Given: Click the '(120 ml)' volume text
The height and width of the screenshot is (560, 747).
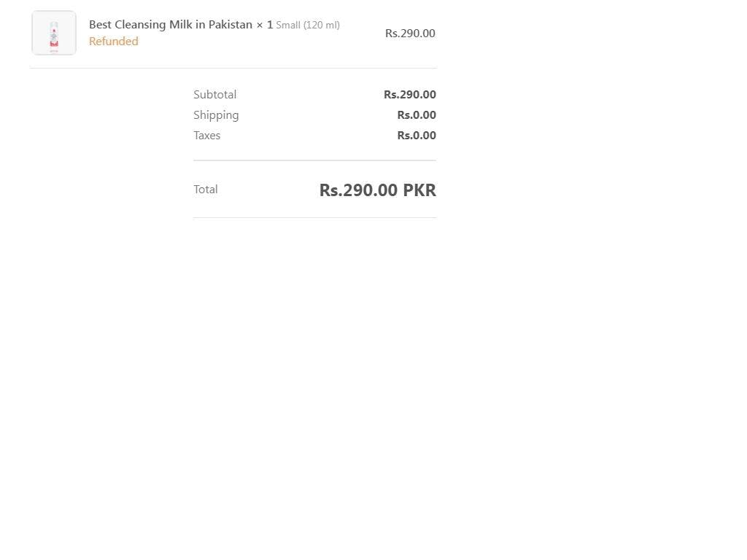Looking at the screenshot, I should click(322, 26).
